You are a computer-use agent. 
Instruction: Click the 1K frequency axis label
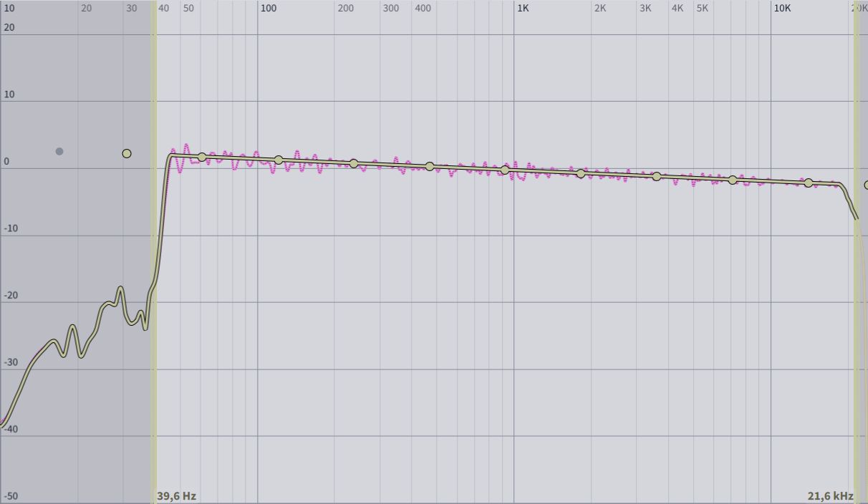[523, 8]
